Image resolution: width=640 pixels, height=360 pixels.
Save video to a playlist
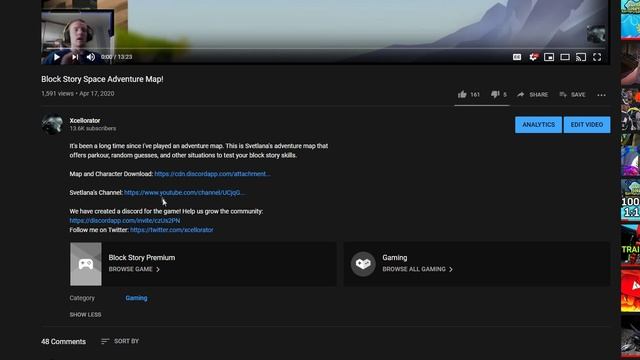572,95
